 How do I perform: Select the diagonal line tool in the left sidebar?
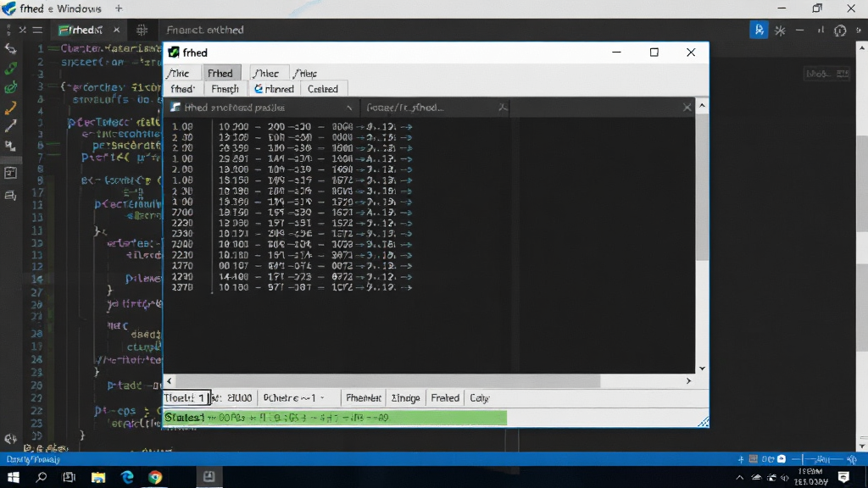[x=10, y=127]
